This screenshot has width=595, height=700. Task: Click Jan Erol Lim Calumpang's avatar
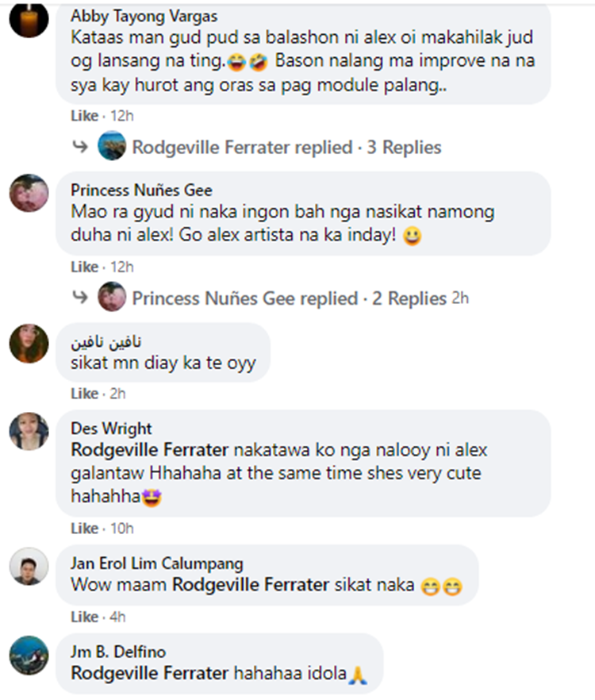29,566
